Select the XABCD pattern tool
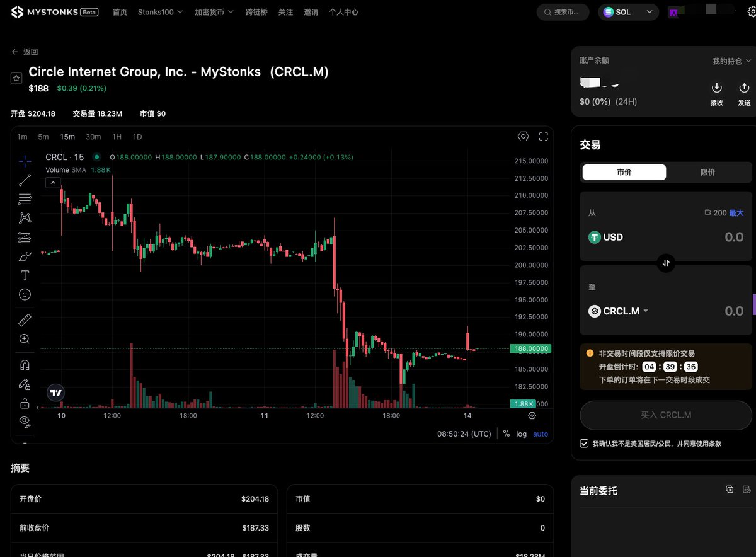This screenshot has width=756, height=557. tap(25, 218)
